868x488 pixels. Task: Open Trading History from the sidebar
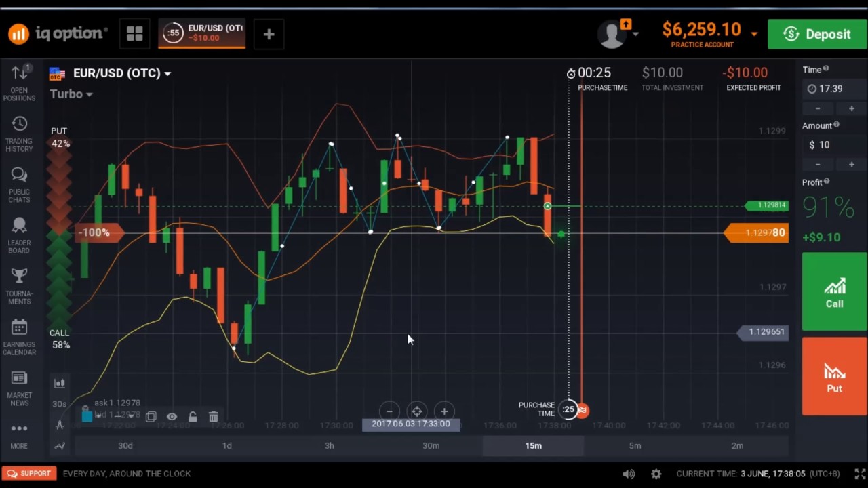tap(19, 134)
